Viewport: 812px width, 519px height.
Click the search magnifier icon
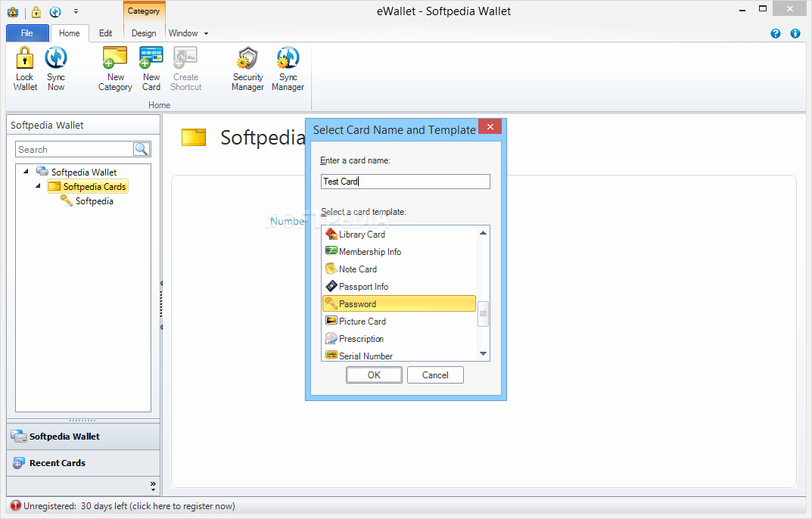pyautogui.click(x=142, y=149)
